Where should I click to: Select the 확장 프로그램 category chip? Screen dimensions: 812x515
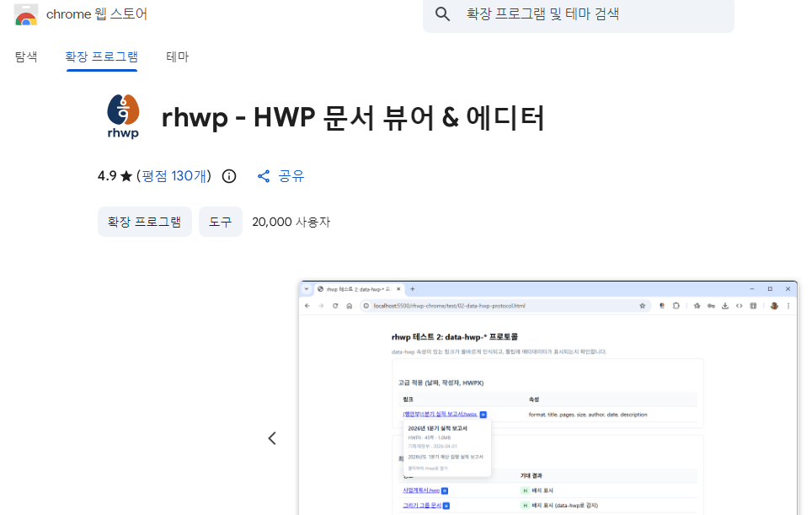tap(145, 222)
